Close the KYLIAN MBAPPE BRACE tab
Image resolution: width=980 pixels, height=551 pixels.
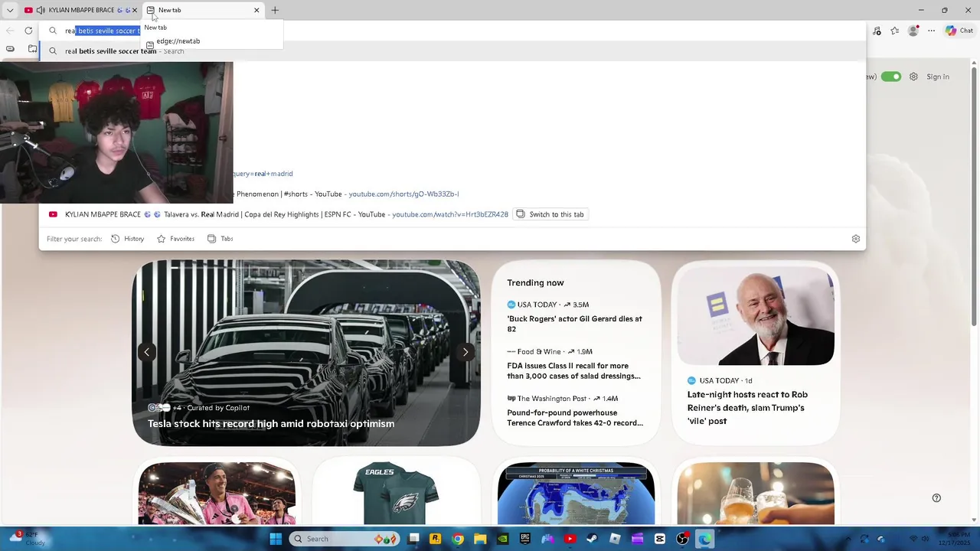coord(135,10)
